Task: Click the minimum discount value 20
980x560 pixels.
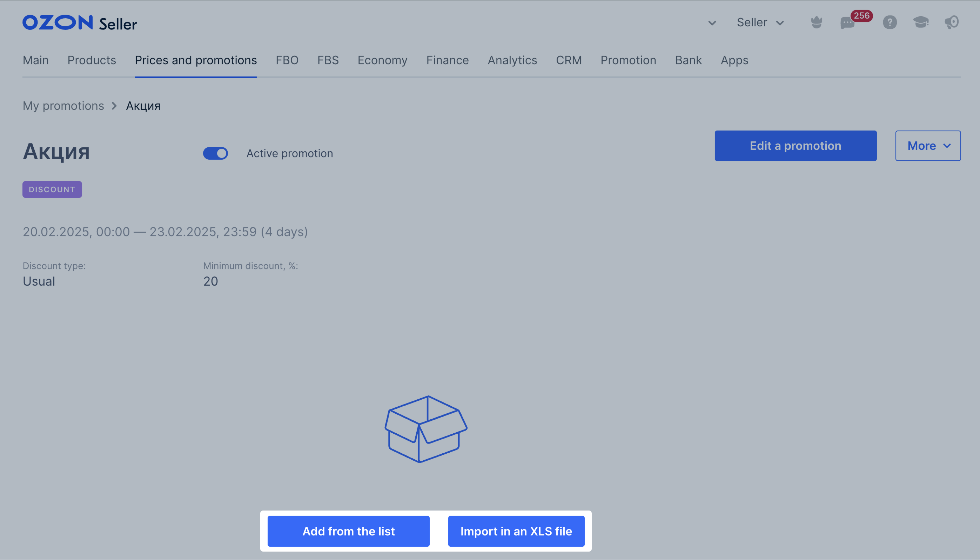Action: click(210, 281)
